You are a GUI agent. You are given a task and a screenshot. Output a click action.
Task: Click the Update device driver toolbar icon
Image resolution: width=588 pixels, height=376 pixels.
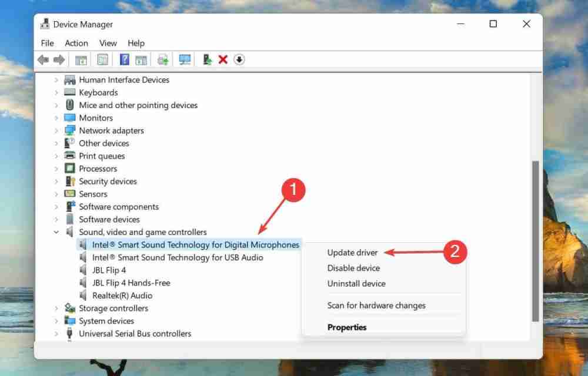pyautogui.click(x=207, y=59)
